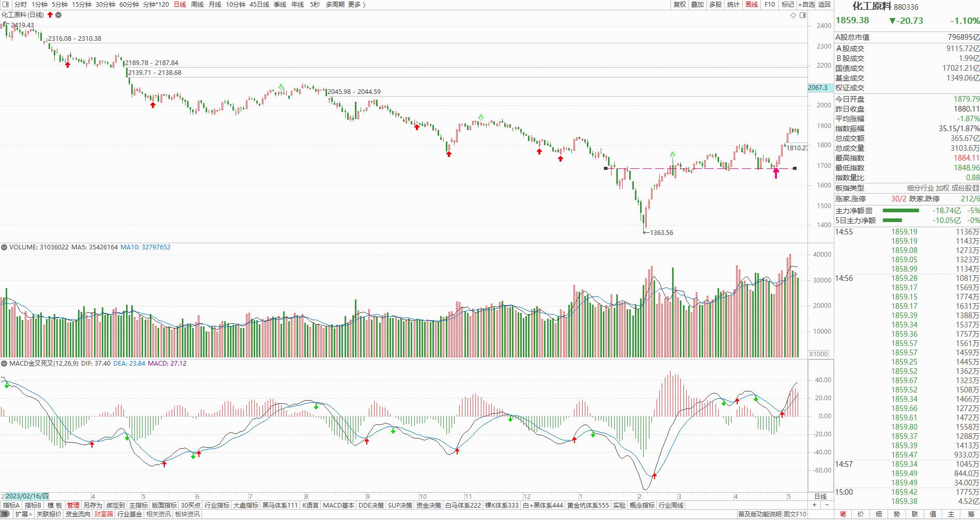The width and height of the screenshot is (980, 520).
Task: Click the red up arrow beside 化工原料(日线)
Action: (50, 15)
